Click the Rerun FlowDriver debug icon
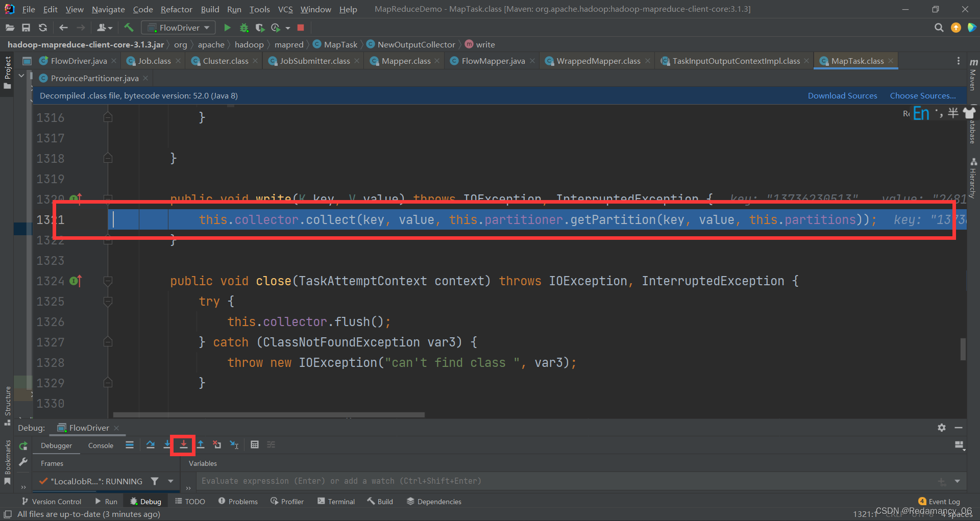 [23, 446]
